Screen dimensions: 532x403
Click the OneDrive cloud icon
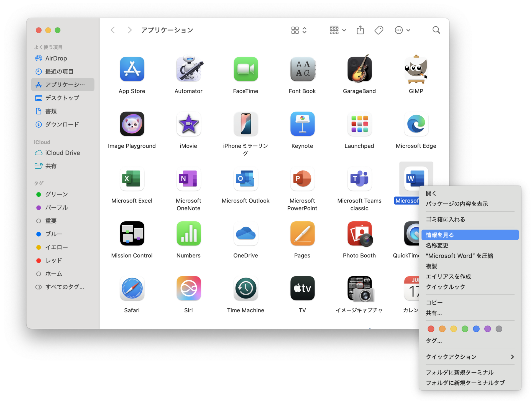(245, 234)
